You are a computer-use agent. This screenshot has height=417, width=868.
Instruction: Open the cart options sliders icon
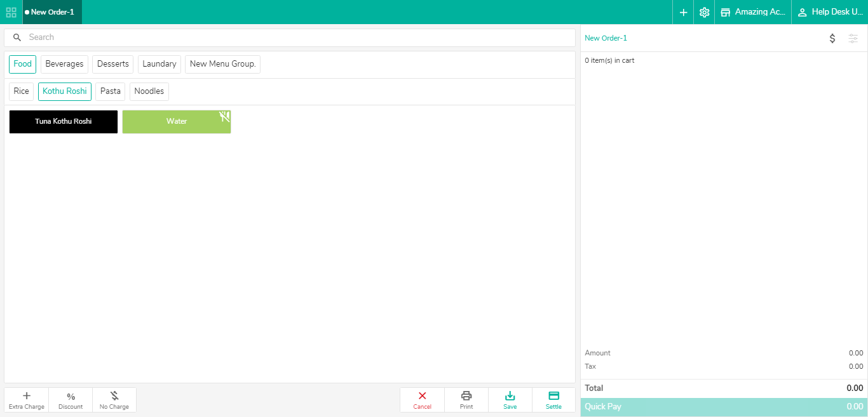[853, 38]
